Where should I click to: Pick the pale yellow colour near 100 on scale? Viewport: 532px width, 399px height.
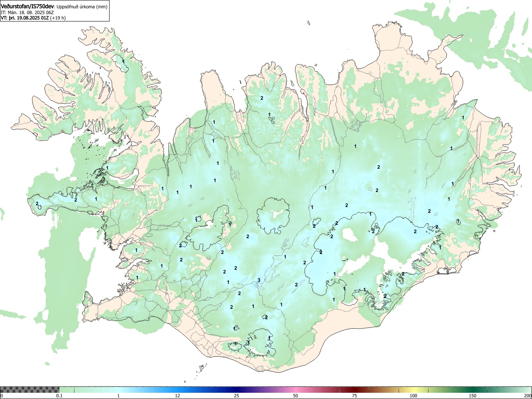pos(414,389)
